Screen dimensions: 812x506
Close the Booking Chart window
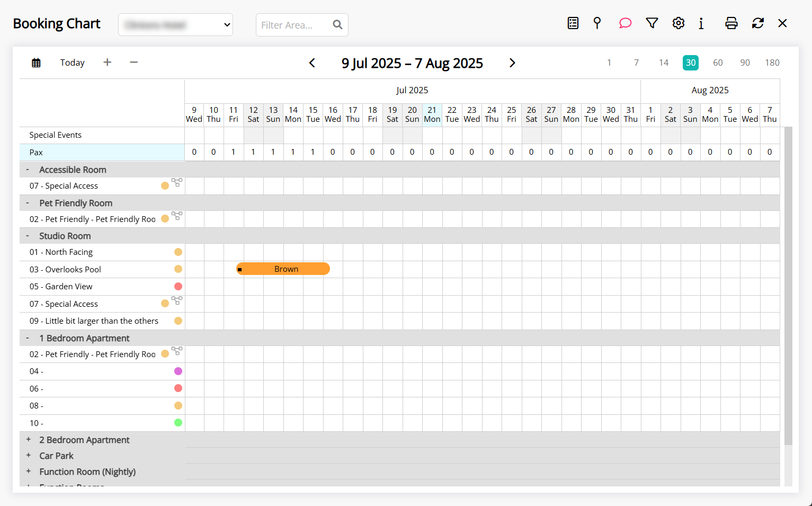pos(782,23)
